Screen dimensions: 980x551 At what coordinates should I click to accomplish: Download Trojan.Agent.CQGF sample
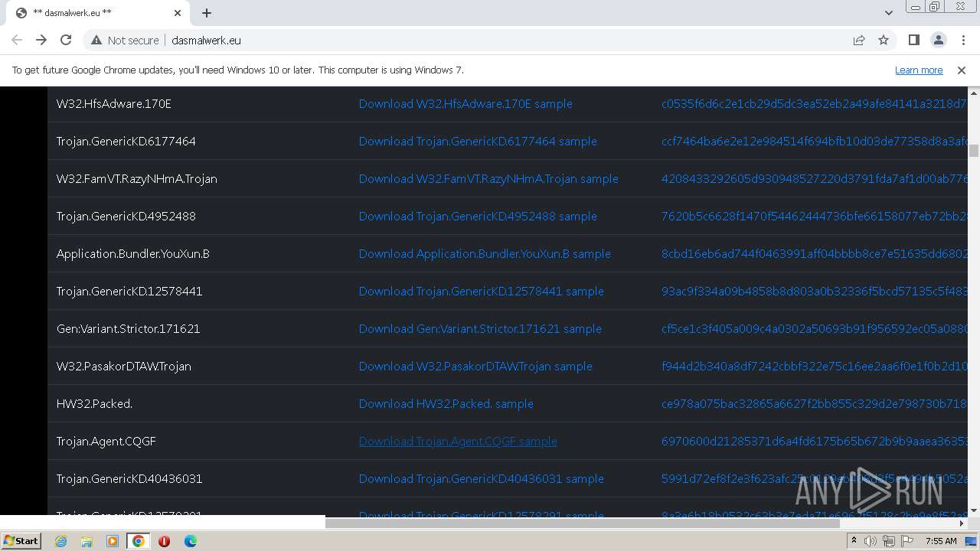(x=458, y=441)
